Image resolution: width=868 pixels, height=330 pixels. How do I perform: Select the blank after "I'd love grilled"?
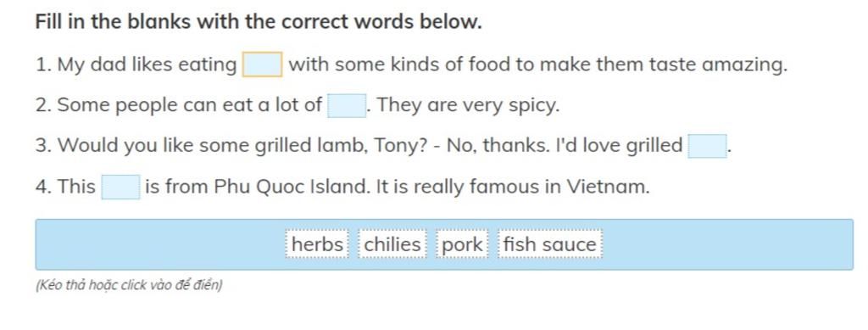click(x=708, y=146)
